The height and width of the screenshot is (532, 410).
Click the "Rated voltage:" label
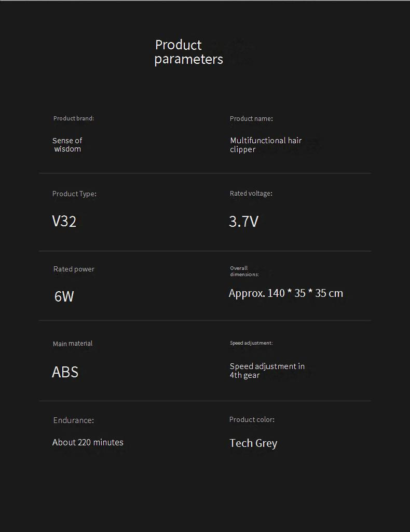pyautogui.click(x=251, y=194)
